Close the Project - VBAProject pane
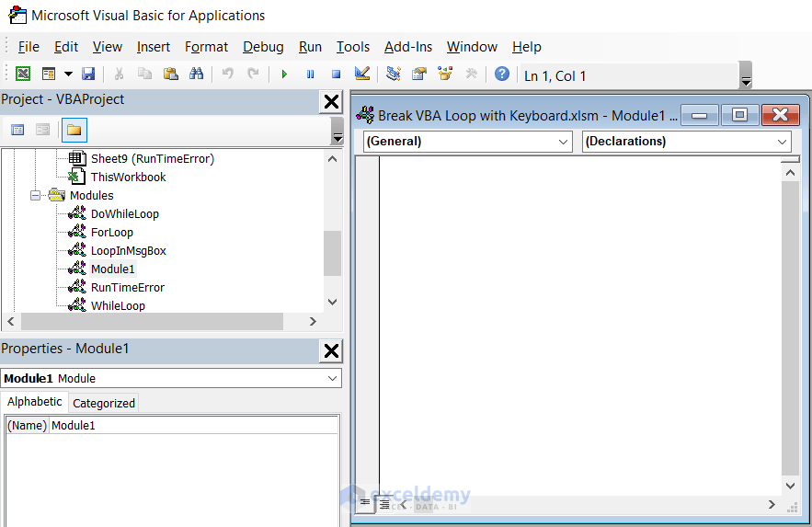812x527 pixels. click(331, 102)
